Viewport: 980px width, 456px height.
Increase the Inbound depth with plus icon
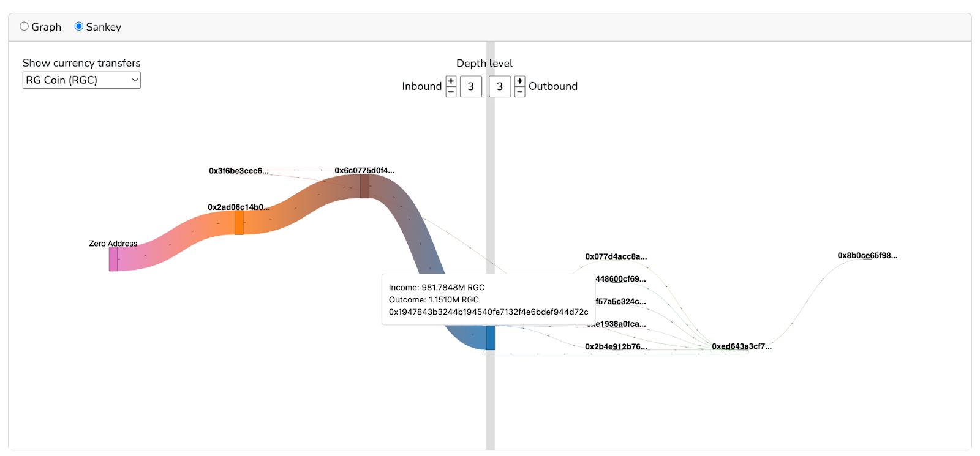click(x=451, y=81)
